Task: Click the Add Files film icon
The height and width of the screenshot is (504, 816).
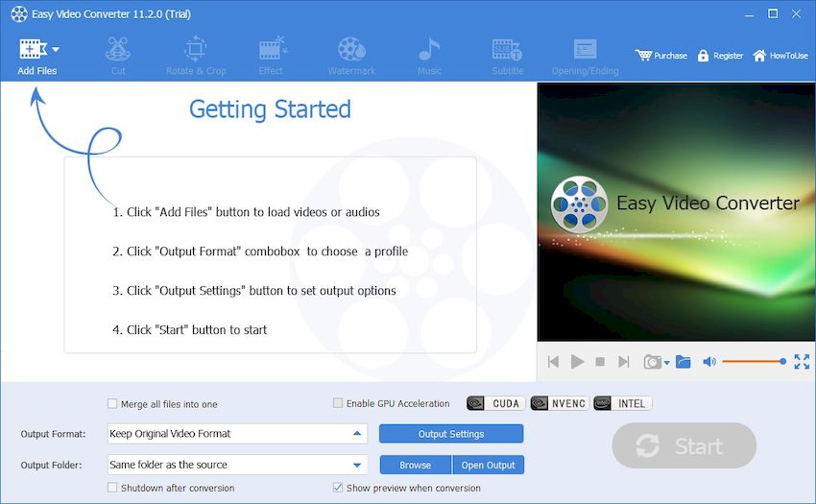Action: pos(33,49)
